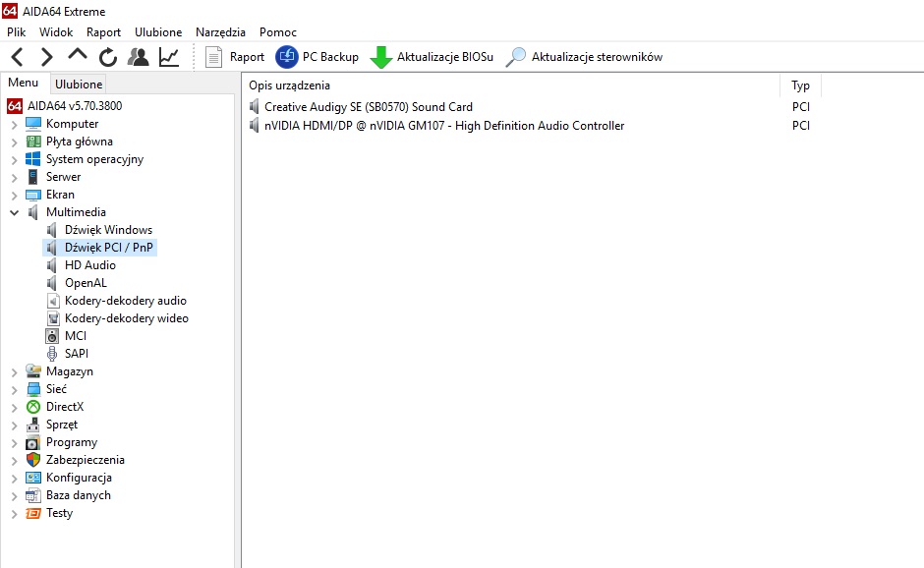924x568 pixels.
Task: Expand the Komputer tree node
Action: [x=14, y=125]
